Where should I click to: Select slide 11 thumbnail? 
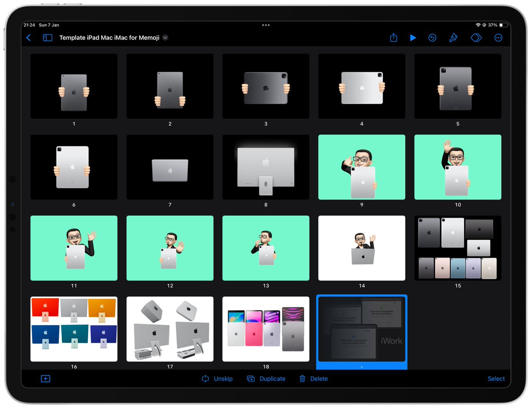(x=74, y=248)
